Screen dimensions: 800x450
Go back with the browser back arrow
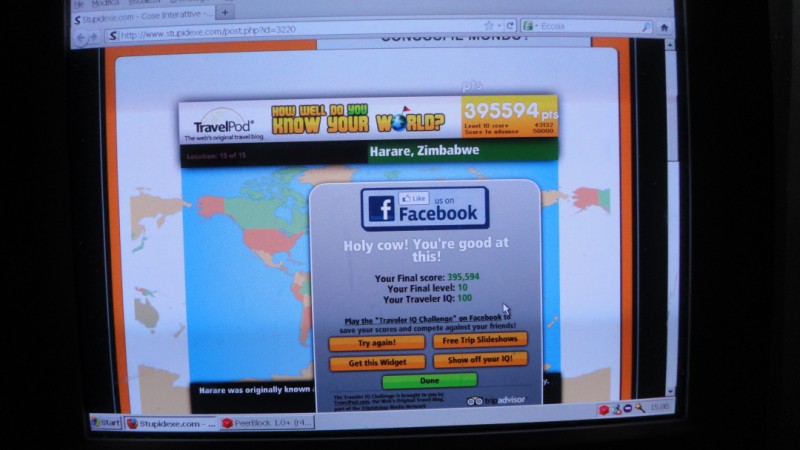coord(81,37)
